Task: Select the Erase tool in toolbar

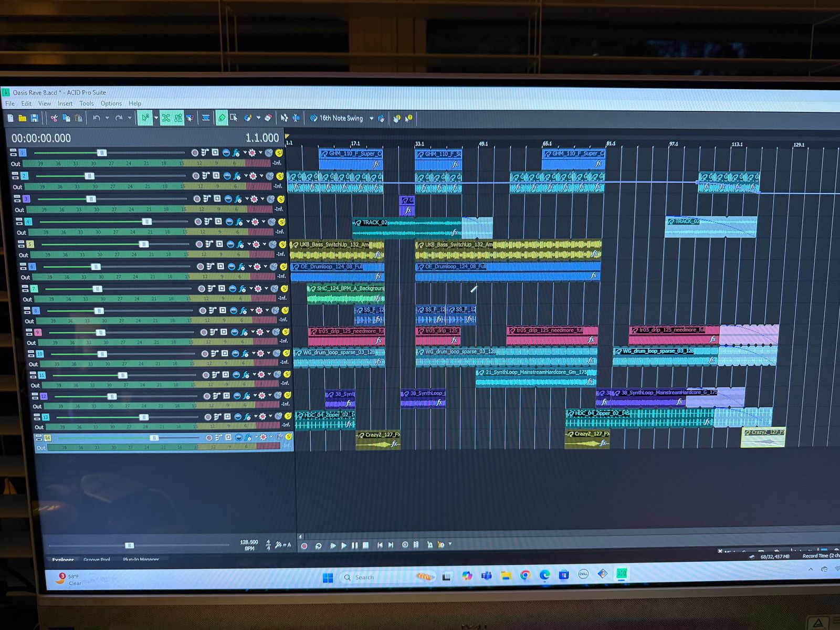Action: (268, 118)
